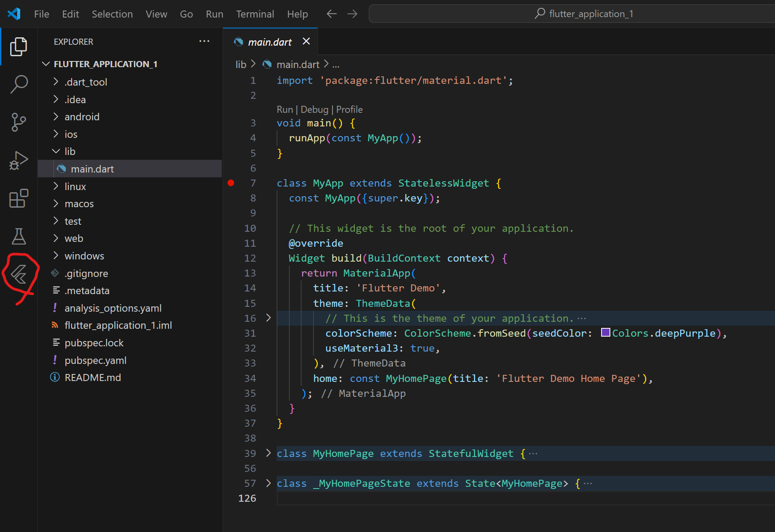
Task: Open the Help menu
Action: (x=298, y=14)
